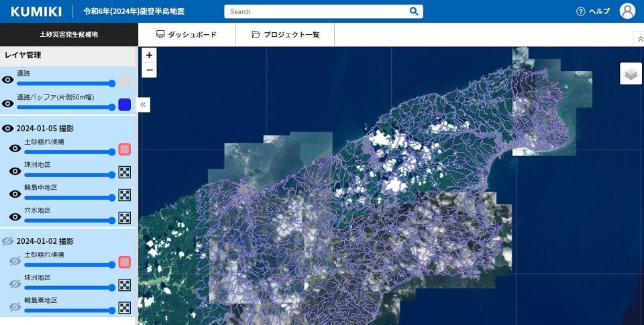Screen dimensions: 644x325
Task: Click the map zoom out minus button
Action: tap(149, 70)
